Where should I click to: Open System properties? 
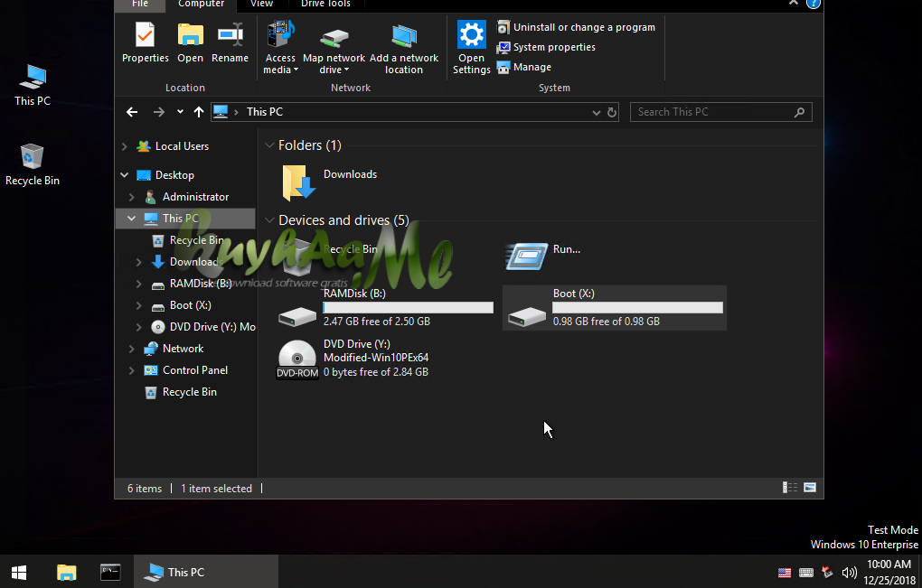tap(546, 47)
